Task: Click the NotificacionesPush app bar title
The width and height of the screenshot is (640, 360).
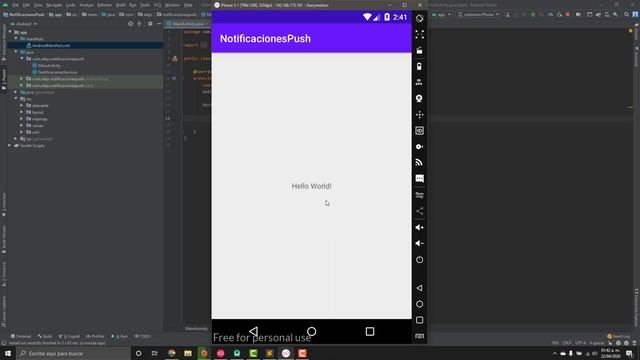Action: tap(265, 38)
